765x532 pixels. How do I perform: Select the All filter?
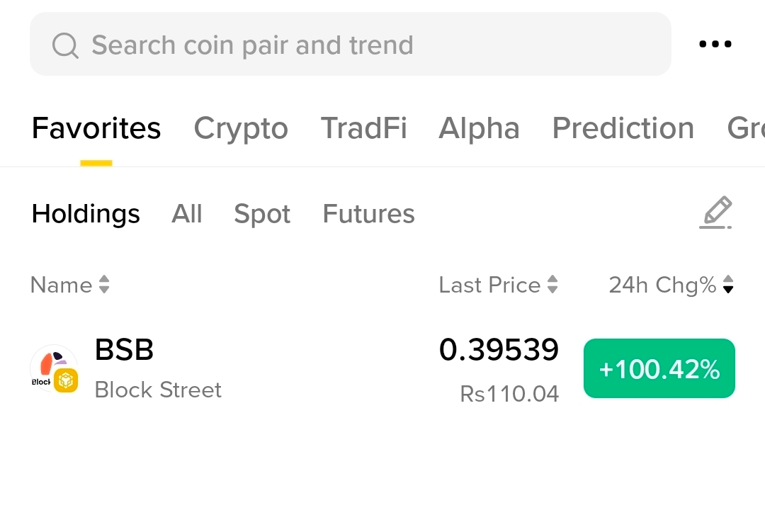187,214
